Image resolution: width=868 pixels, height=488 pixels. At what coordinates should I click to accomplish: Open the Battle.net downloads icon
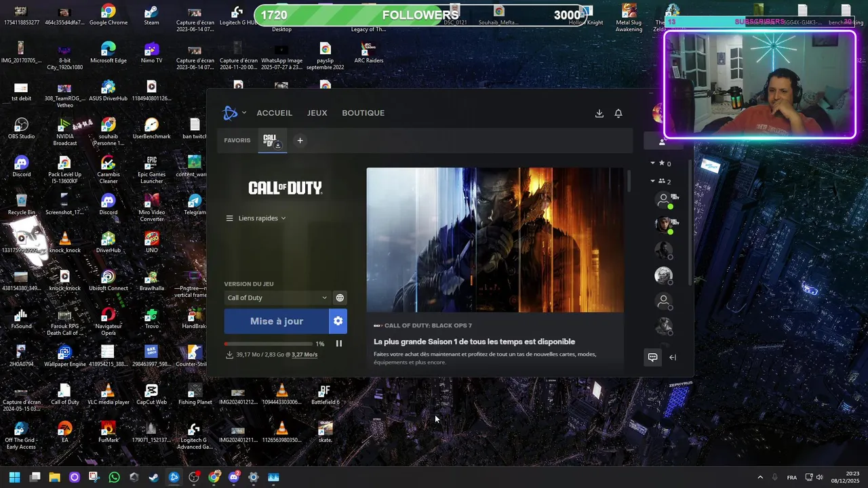(x=599, y=113)
